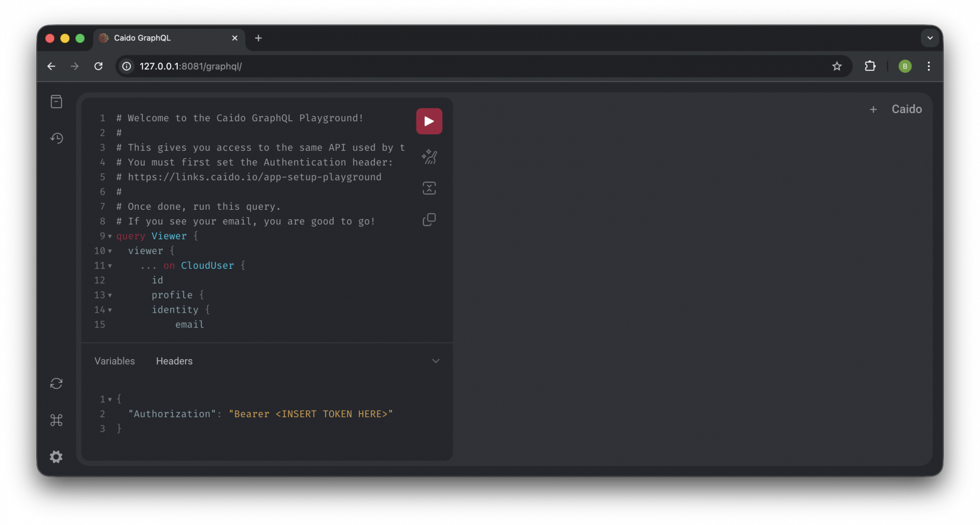The image size is (980, 525).
Task: Switch to the Headers tab
Action: point(174,360)
